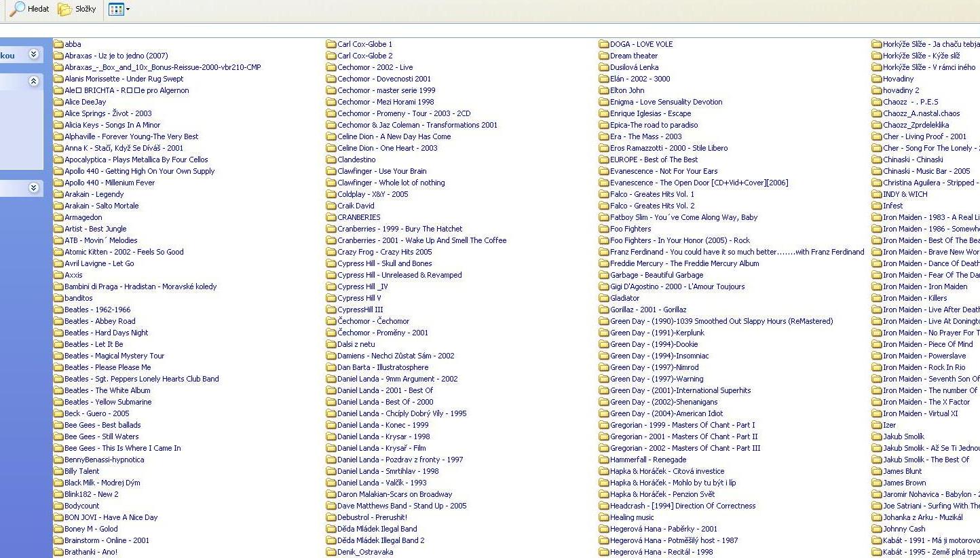Image resolution: width=980 pixels, height=558 pixels.
Task: Click 'Arakain - Salto Mortale' folder name
Action: tap(102, 206)
